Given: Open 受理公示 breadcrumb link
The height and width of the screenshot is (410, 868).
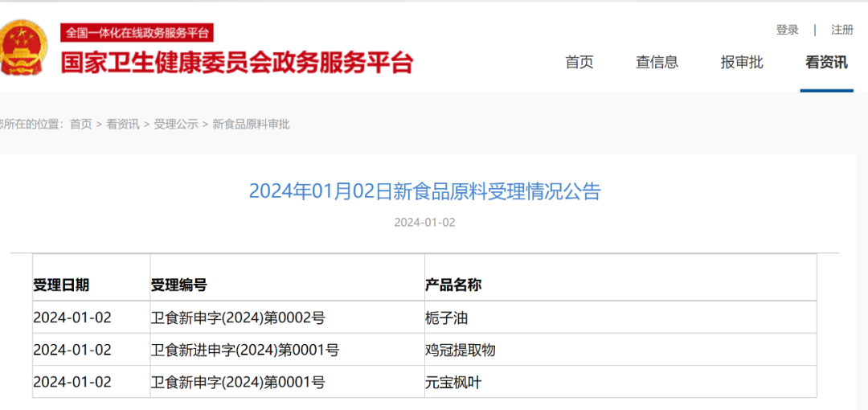Looking at the screenshot, I should pyautogui.click(x=175, y=124).
